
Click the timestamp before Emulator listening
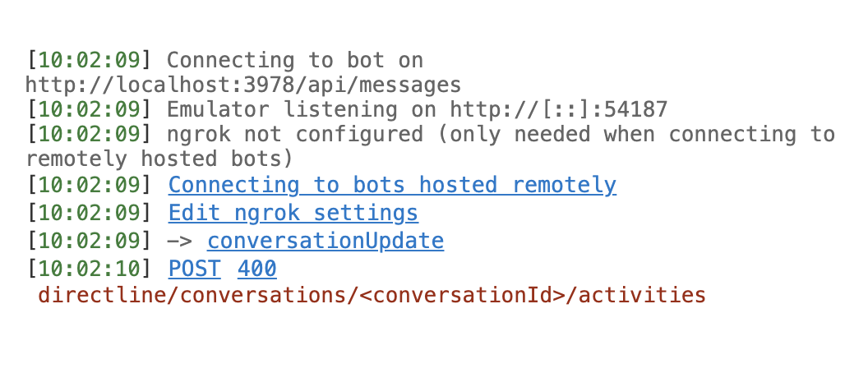tap(89, 109)
